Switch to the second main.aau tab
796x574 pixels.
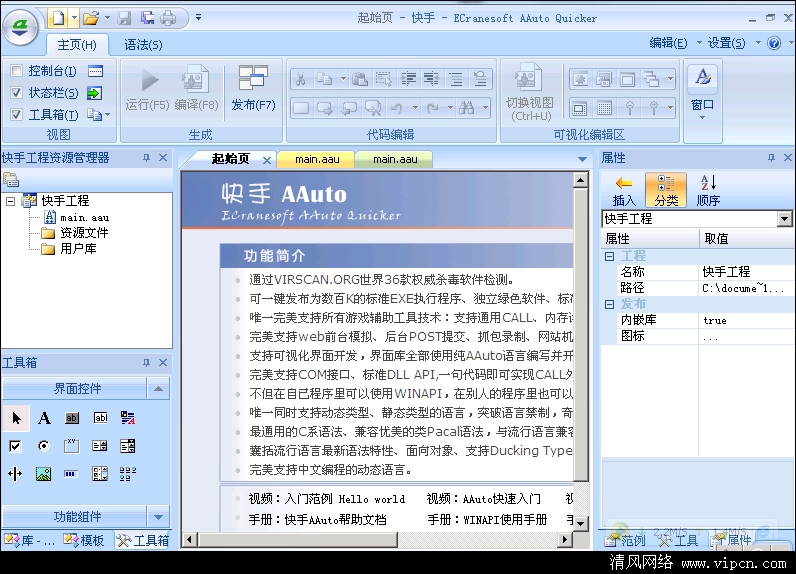coord(395,159)
